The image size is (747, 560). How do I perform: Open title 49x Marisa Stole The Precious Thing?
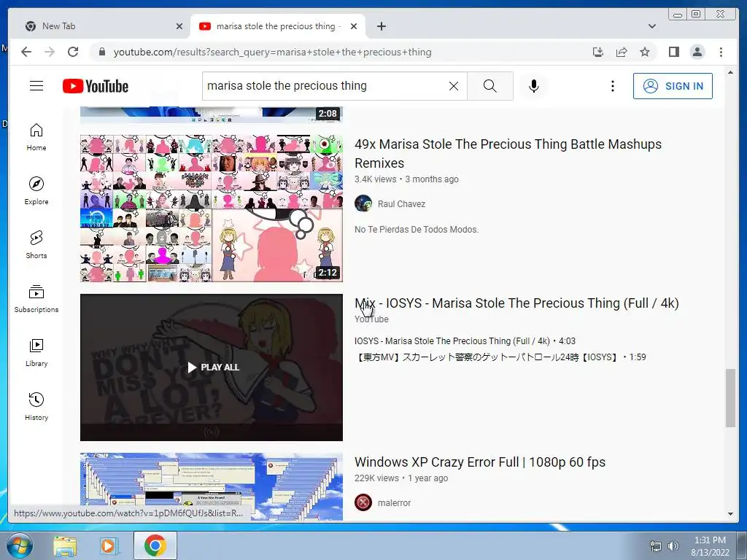coord(508,153)
